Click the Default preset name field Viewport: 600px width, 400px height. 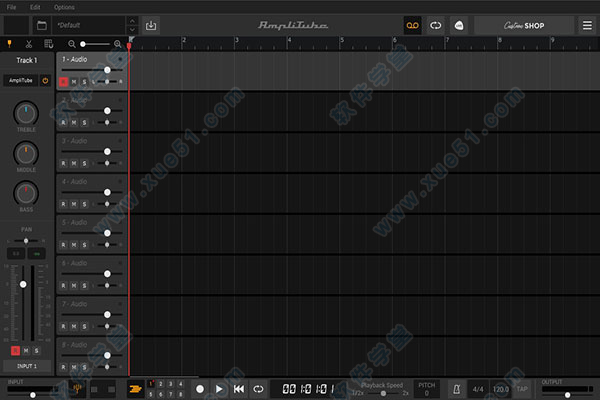89,26
